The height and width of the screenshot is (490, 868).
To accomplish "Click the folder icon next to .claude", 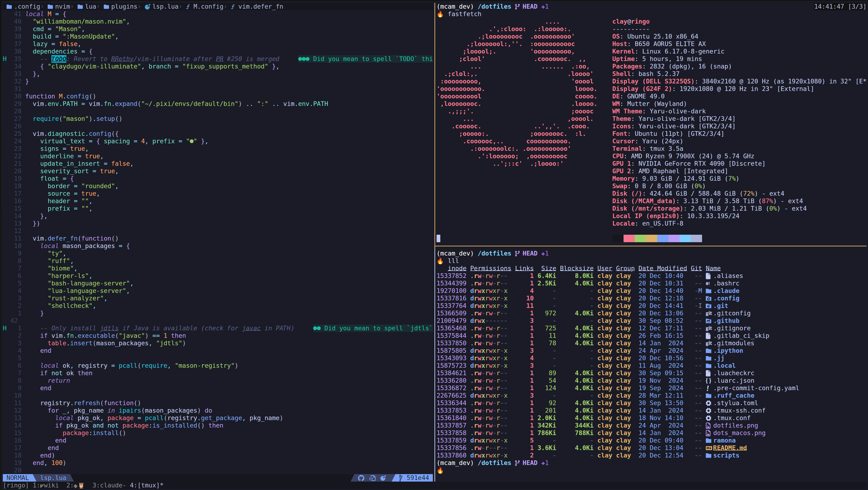I will (708, 291).
